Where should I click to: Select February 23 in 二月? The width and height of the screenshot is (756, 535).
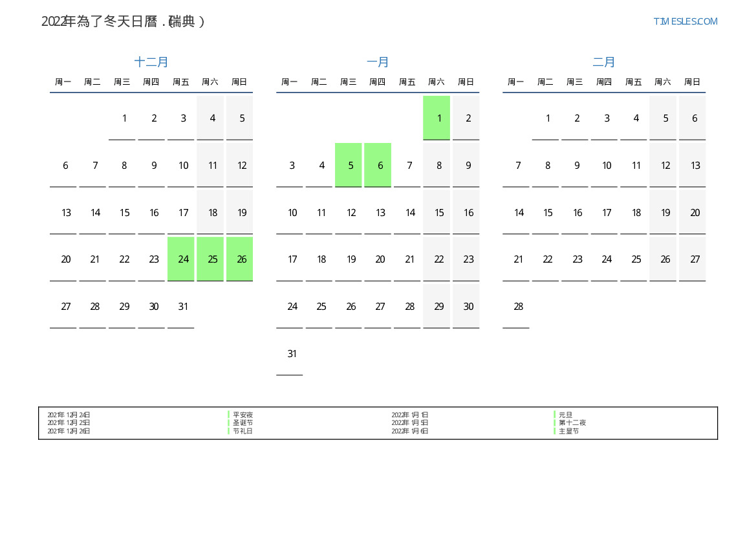pos(575,259)
